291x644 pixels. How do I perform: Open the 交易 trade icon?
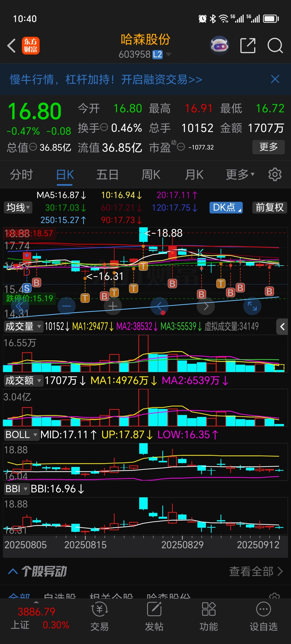point(99,617)
